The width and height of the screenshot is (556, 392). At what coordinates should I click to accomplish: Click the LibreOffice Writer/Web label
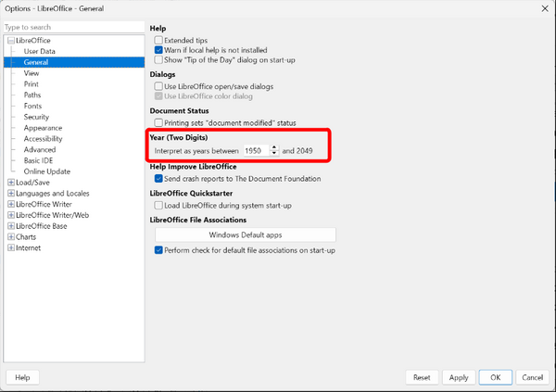[x=53, y=215]
